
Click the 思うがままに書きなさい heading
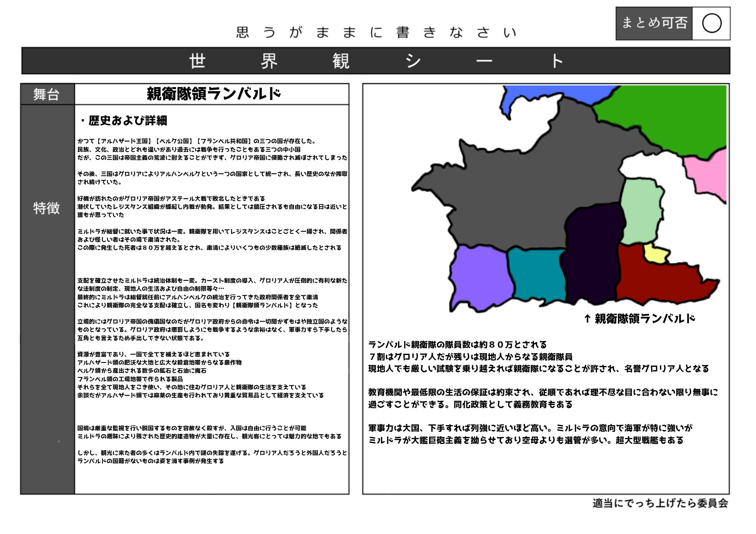[x=375, y=33]
